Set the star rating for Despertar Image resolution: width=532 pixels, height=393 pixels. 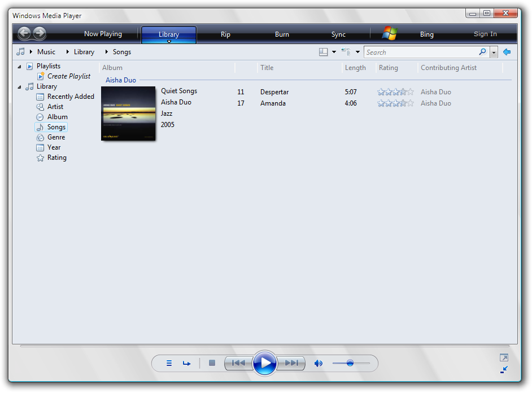pos(395,92)
